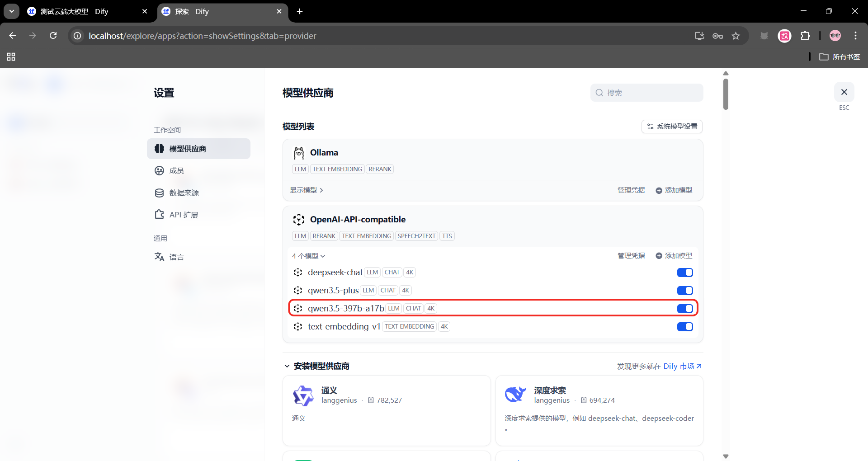
Task: Click the search icon in model search box
Action: point(599,93)
